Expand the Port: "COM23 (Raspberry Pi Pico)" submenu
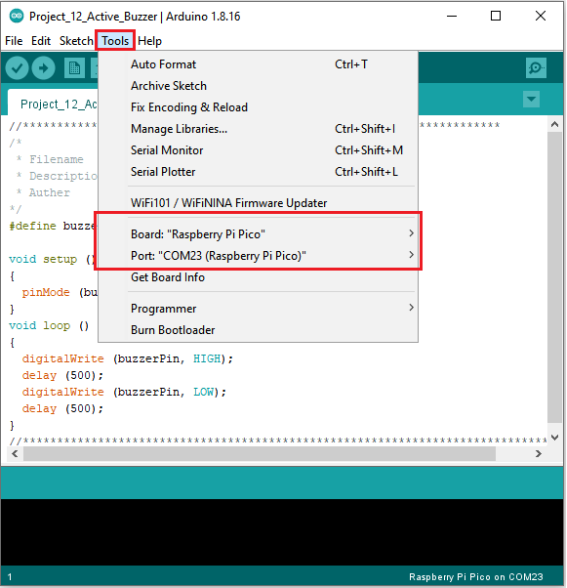This screenshot has height=588, width=567. (273, 256)
